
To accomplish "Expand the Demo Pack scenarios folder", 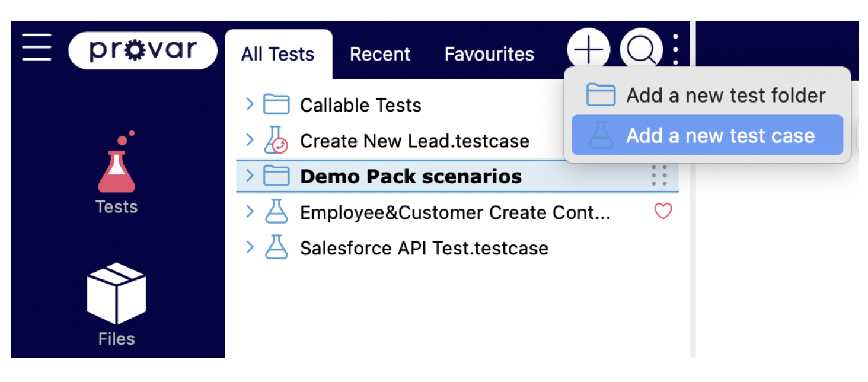I will [x=250, y=176].
